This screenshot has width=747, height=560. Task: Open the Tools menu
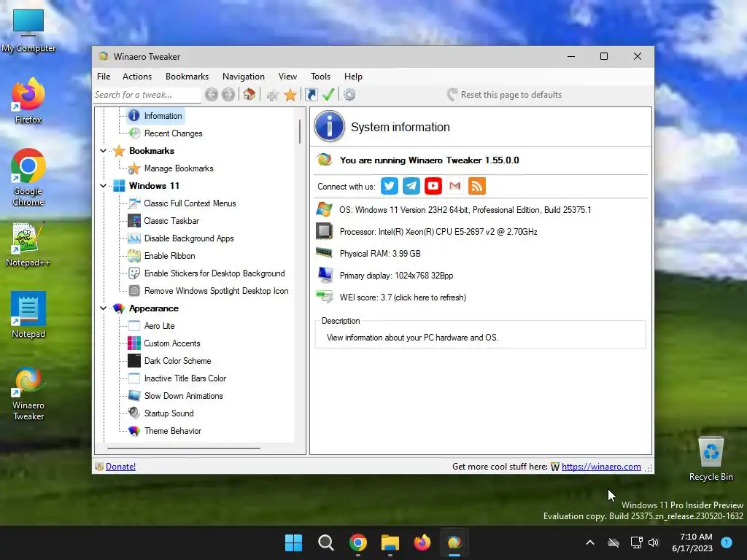(x=321, y=76)
